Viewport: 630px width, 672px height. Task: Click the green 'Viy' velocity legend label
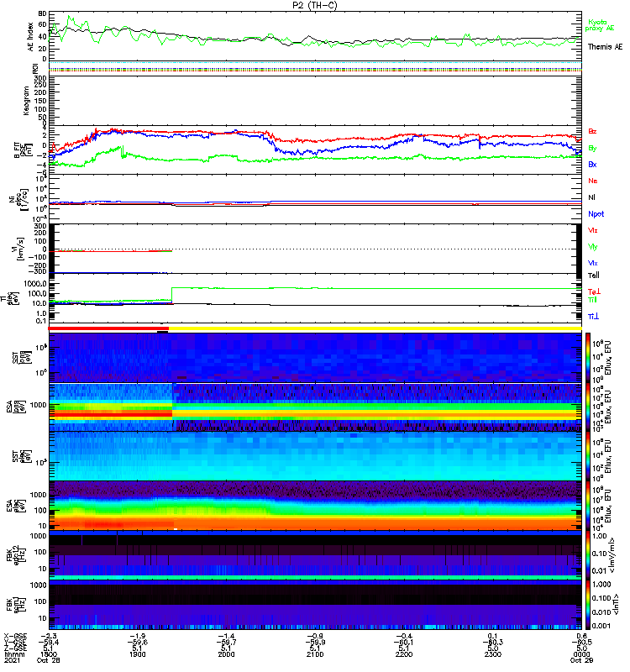coord(593,247)
